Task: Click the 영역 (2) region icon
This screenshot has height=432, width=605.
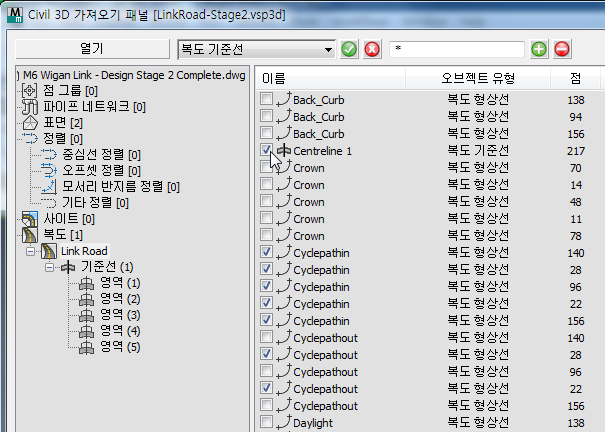Action: [x=86, y=299]
